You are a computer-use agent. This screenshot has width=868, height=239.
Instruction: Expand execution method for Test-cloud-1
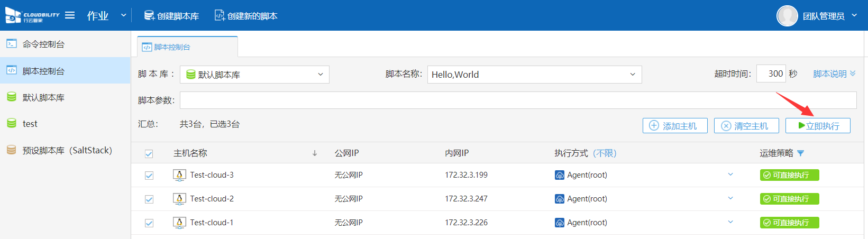coord(730,222)
